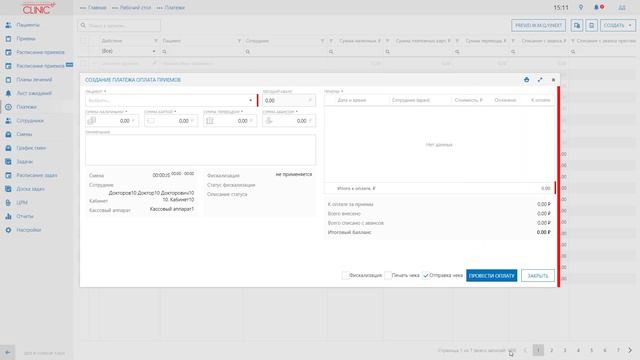This screenshot has height=360, width=640.
Task: Click Дата и время column header
Action: click(x=352, y=100)
